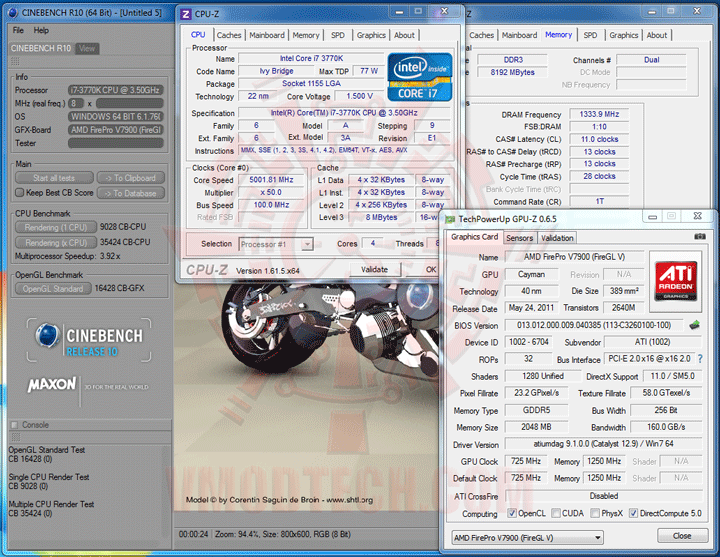Screen dimensions: 720x557
Task: Open the Graphics tab in front CPU-Z
Action: [371, 35]
